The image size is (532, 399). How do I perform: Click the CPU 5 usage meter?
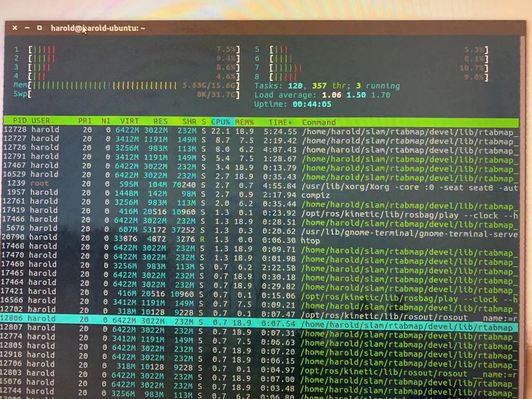click(x=372, y=50)
